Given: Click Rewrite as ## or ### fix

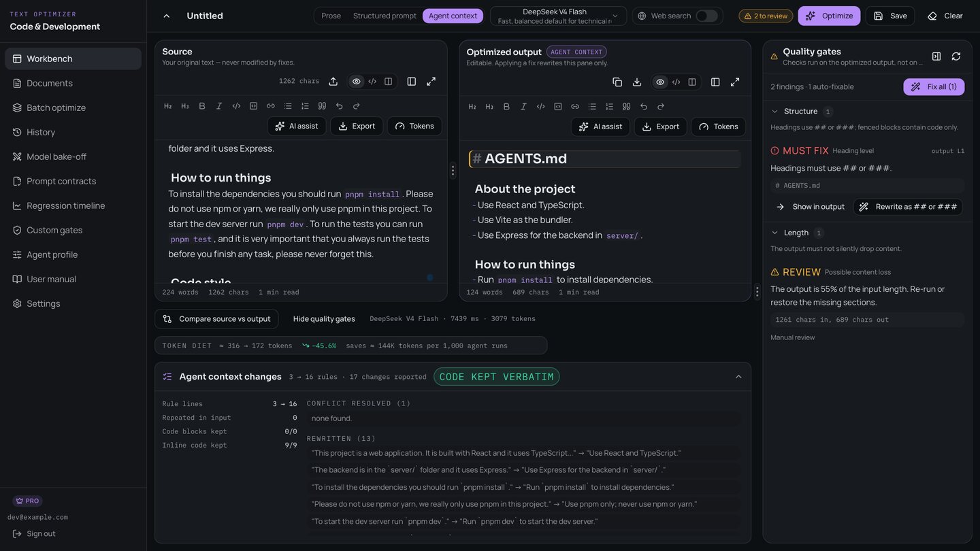Looking at the screenshot, I should pyautogui.click(x=908, y=207).
